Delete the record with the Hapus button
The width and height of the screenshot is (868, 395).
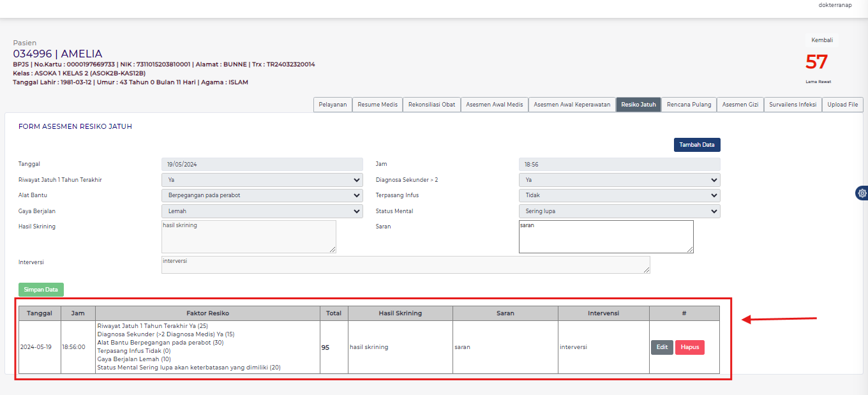[x=689, y=347]
